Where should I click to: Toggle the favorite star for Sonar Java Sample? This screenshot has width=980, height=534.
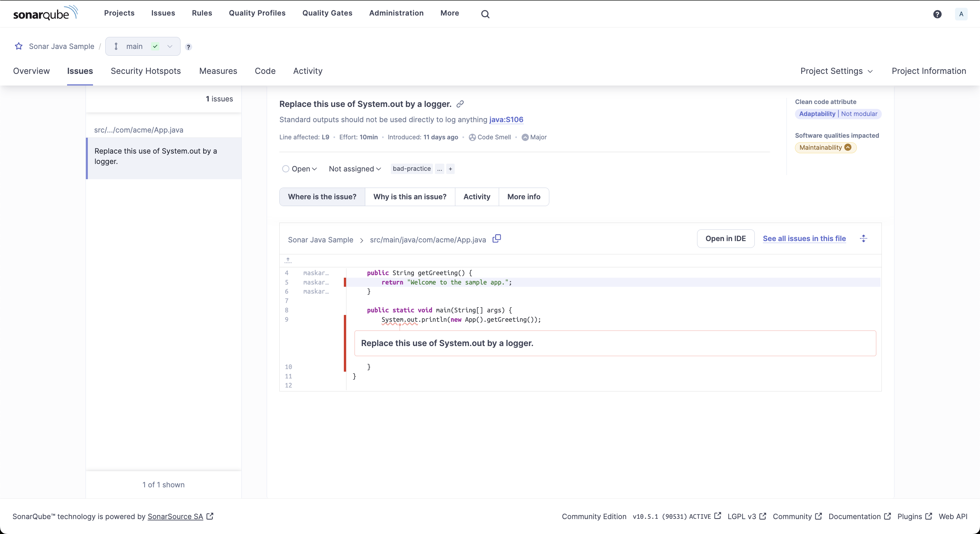[x=19, y=46]
